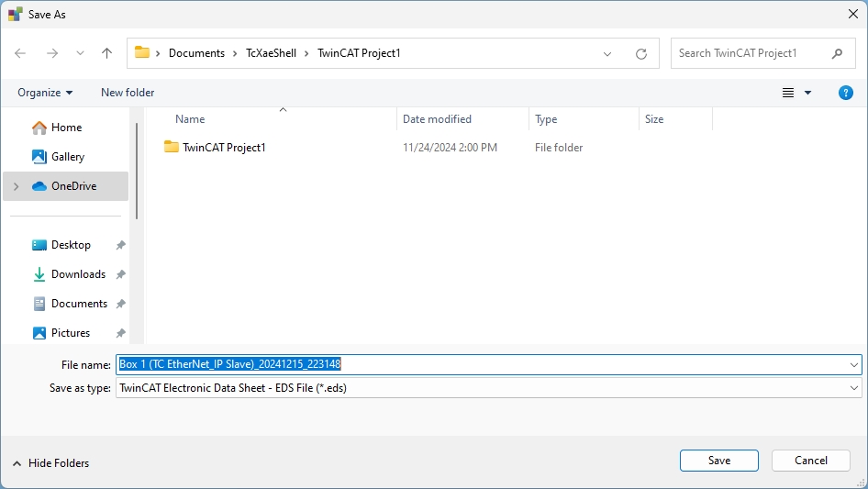Click the TwinCAT Project1 folder icon
Image resolution: width=868 pixels, height=489 pixels.
(x=172, y=147)
